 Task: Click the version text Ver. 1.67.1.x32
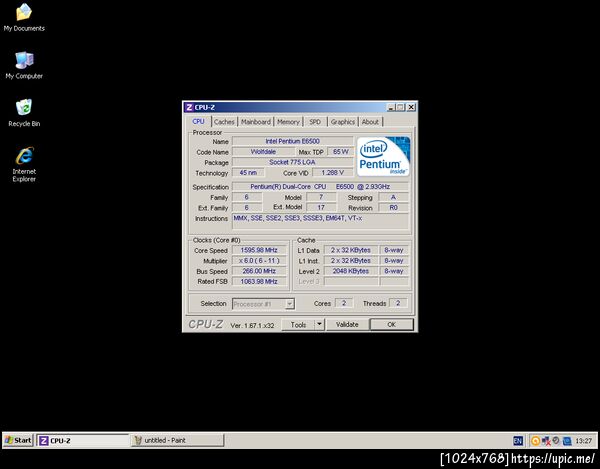pos(252,326)
